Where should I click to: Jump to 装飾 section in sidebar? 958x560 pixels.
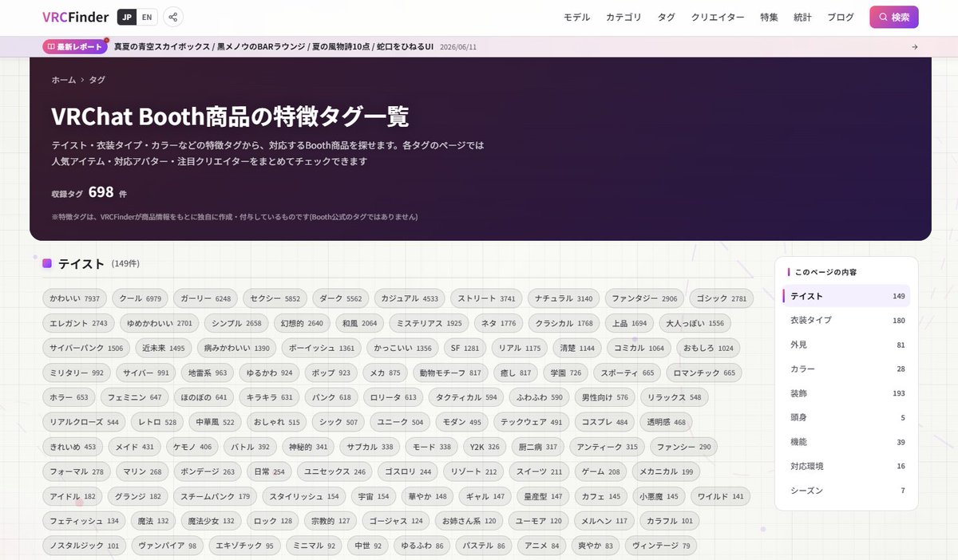(846, 393)
